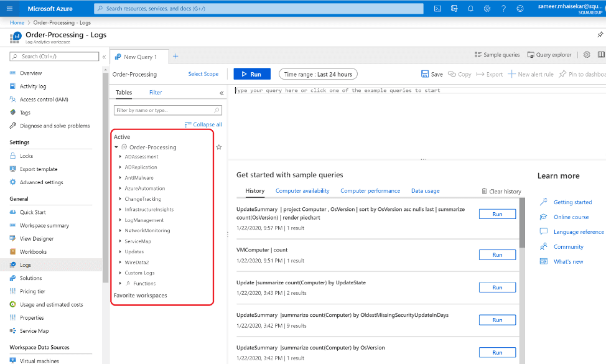
Task: Collapse the Order-Processing workspace node
Action: (116, 147)
